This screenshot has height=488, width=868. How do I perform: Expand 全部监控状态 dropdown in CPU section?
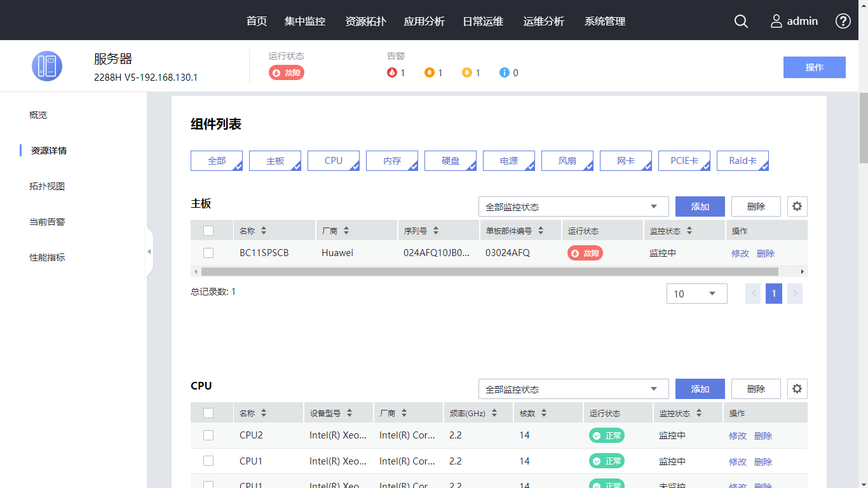tap(573, 389)
